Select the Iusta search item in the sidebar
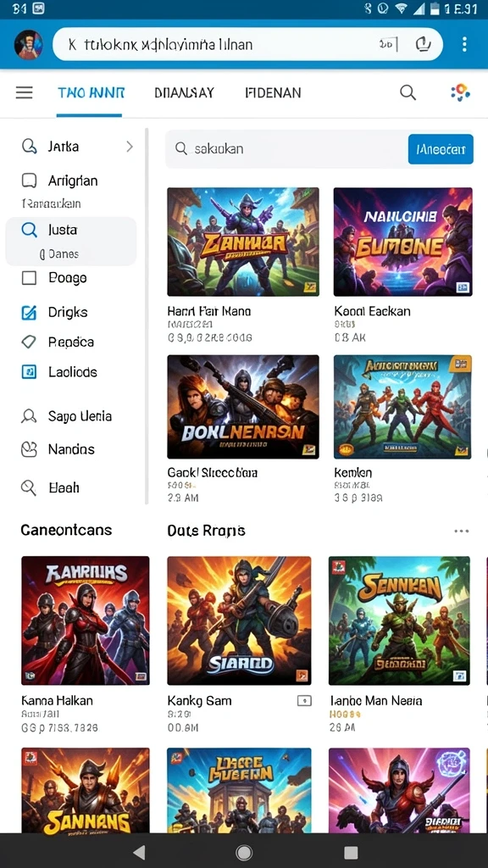Viewport: 488px width, 868px height. (x=71, y=229)
